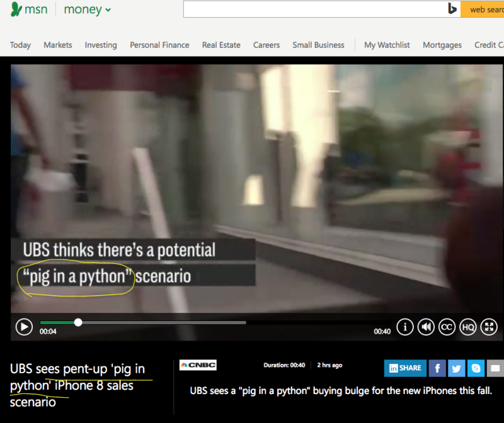The image size is (504, 423).
Task: Toggle closed captions CC button
Action: [447, 327]
